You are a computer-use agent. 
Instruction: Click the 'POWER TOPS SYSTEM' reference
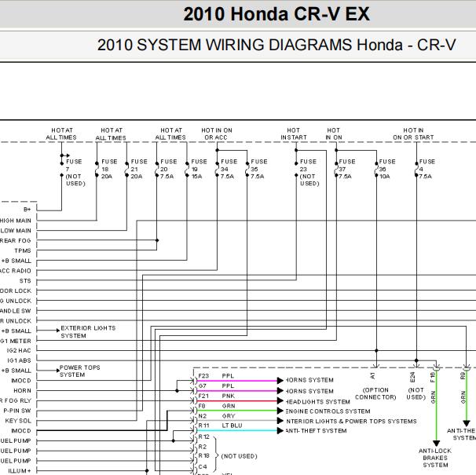pyautogui.click(x=80, y=371)
